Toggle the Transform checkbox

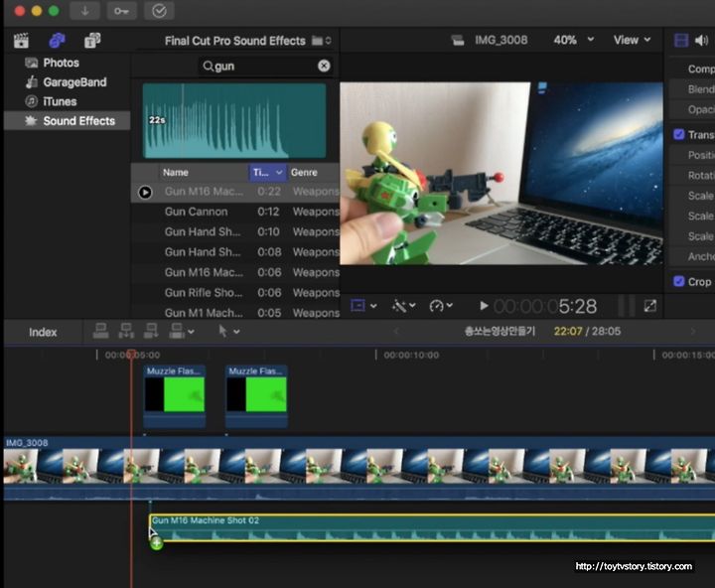coord(679,134)
